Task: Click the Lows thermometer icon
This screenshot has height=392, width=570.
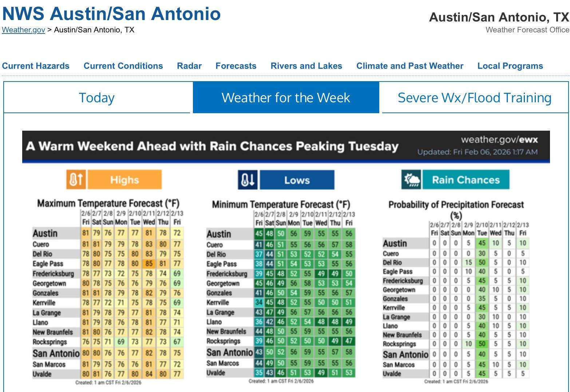Action: tap(248, 180)
